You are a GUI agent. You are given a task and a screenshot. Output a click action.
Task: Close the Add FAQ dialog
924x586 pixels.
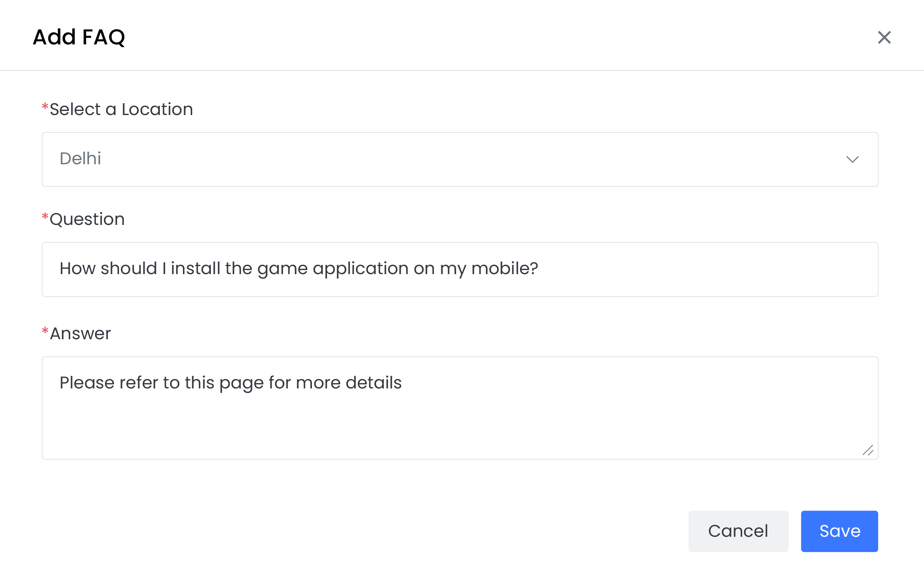(884, 38)
